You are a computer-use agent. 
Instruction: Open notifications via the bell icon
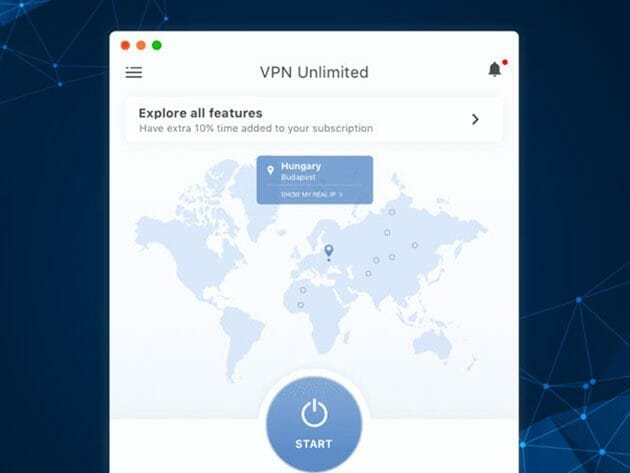(x=495, y=69)
